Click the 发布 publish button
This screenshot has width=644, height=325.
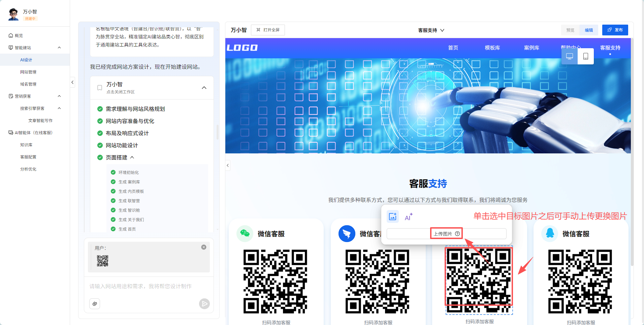click(x=615, y=30)
